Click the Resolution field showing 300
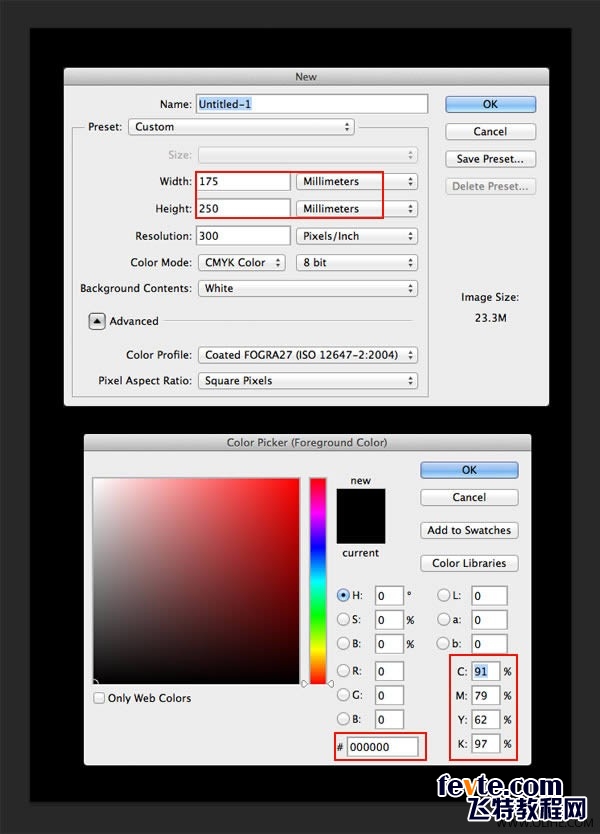 (244, 236)
